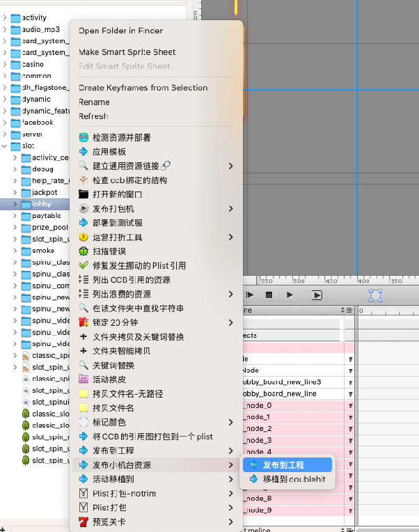
Task: Select 发布到工程 in the submenu
Action: click(x=283, y=465)
